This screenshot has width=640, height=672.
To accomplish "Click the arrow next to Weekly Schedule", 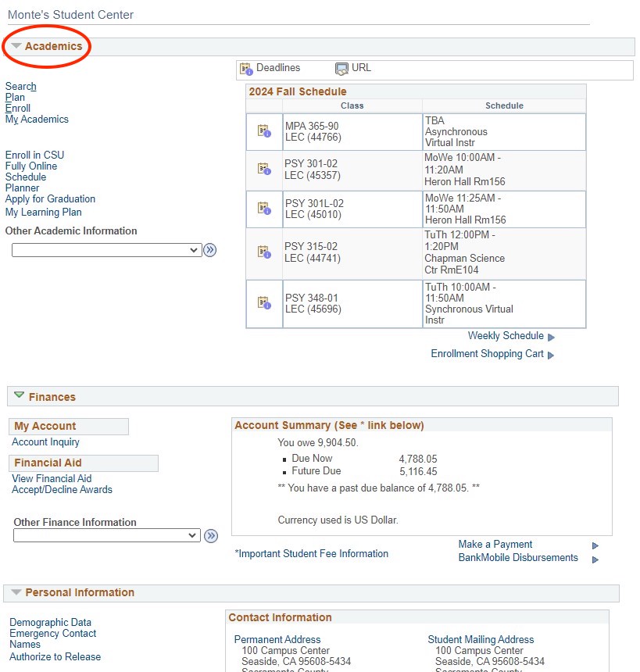I will [549, 336].
